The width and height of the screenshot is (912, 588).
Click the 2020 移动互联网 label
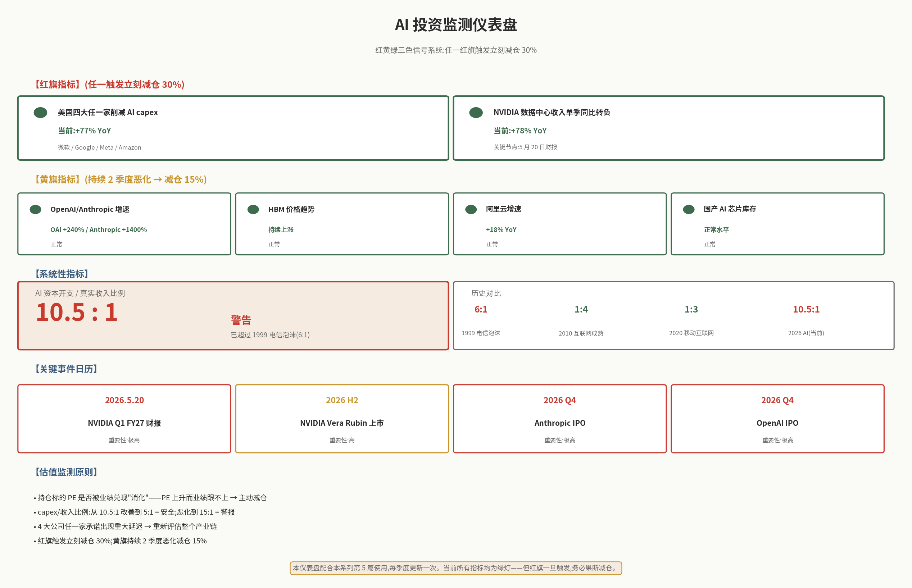pos(691,333)
